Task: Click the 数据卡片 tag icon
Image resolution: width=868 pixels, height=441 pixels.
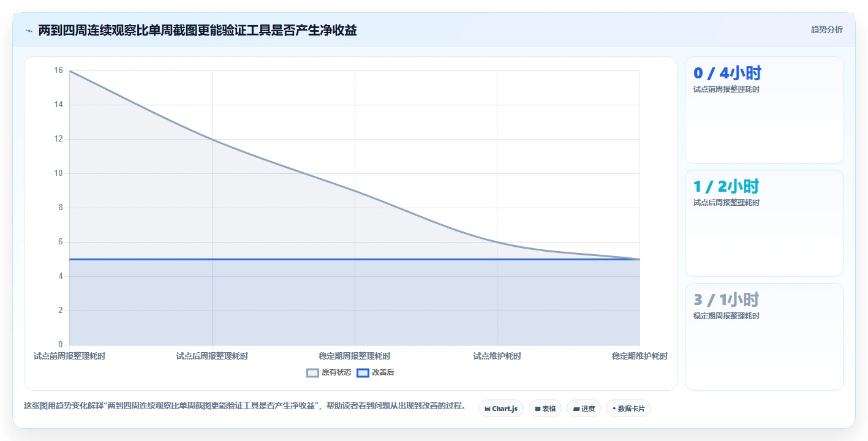Action: click(x=614, y=409)
